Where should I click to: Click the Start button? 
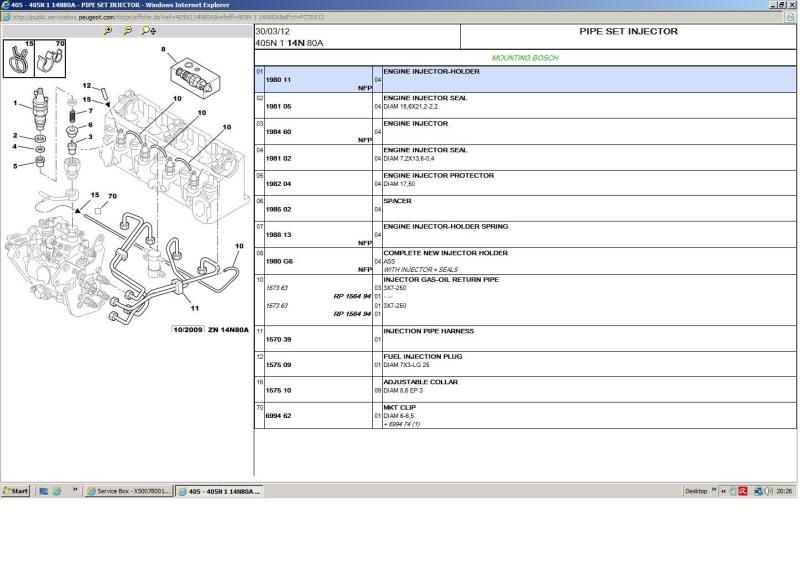(15, 491)
